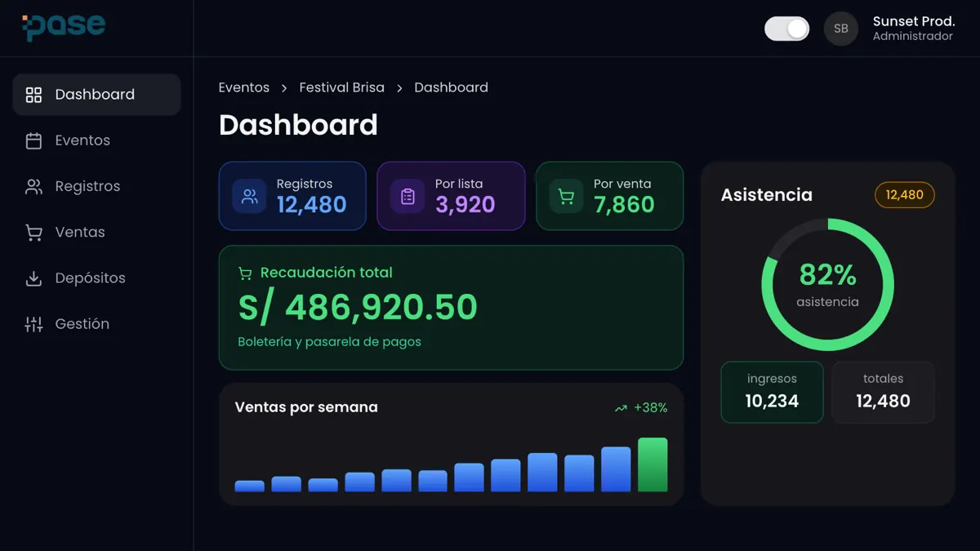Click the Eventos breadcrumb link
The height and width of the screenshot is (551, 980).
click(244, 87)
